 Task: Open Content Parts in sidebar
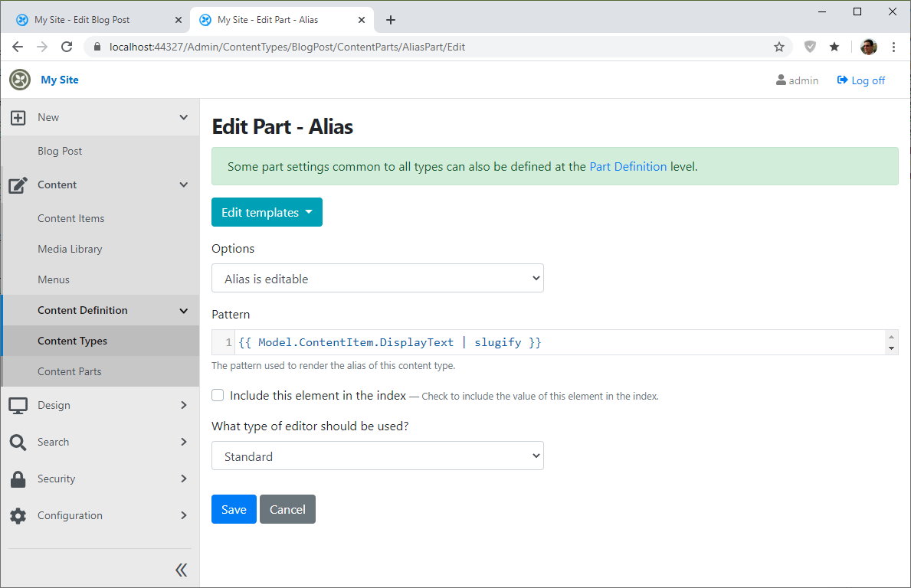(70, 371)
